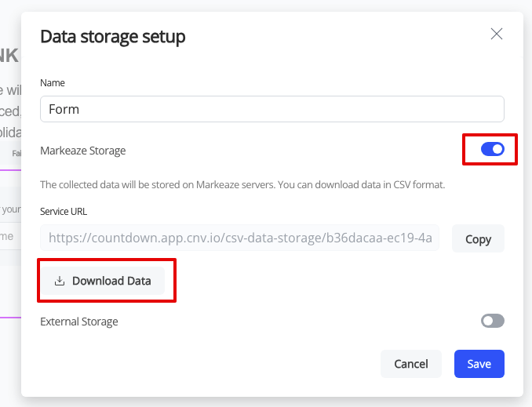Close the Data storage setup dialog
The width and height of the screenshot is (532, 407).
(497, 34)
